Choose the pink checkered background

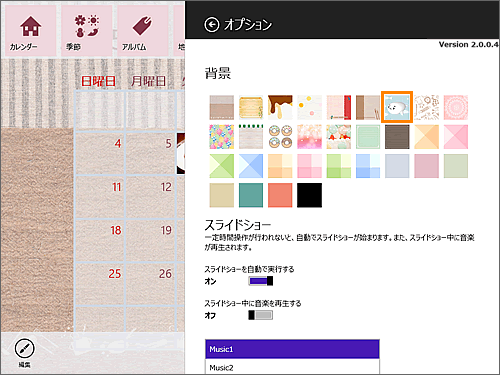click(x=309, y=166)
